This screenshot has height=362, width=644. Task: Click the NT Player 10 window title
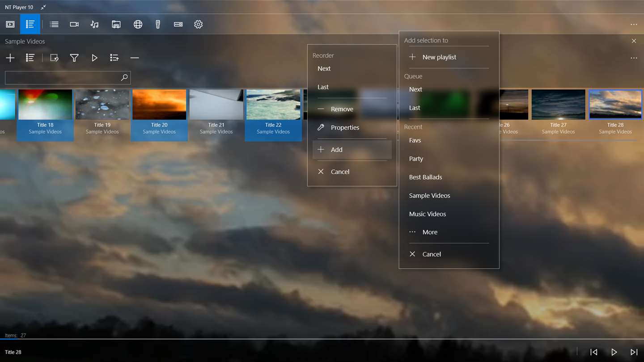point(19,7)
